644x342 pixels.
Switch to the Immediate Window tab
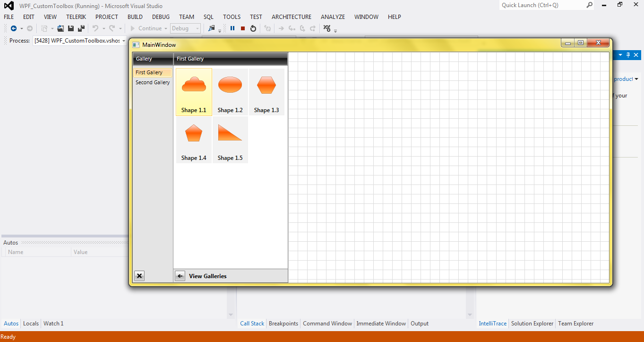coord(381,324)
